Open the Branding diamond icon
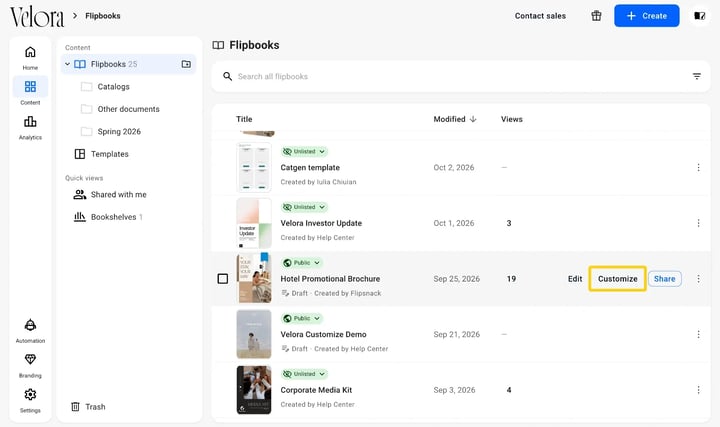This screenshot has width=720, height=427. [x=30, y=360]
